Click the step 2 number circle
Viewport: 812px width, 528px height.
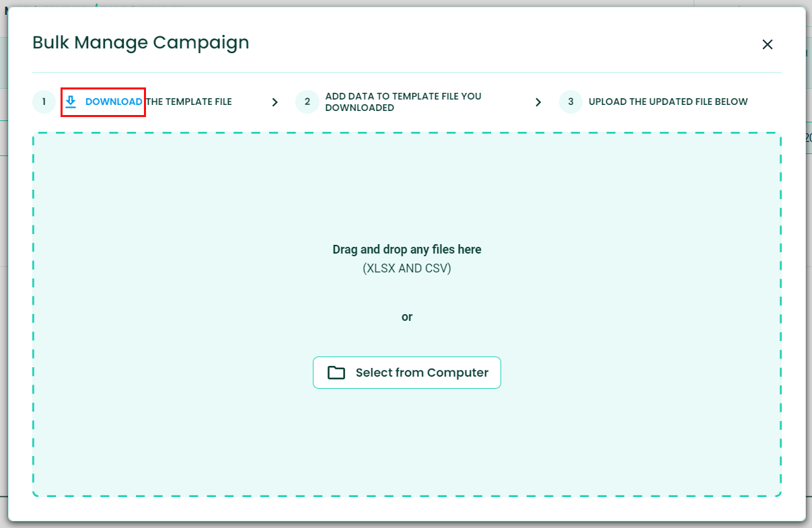click(307, 102)
